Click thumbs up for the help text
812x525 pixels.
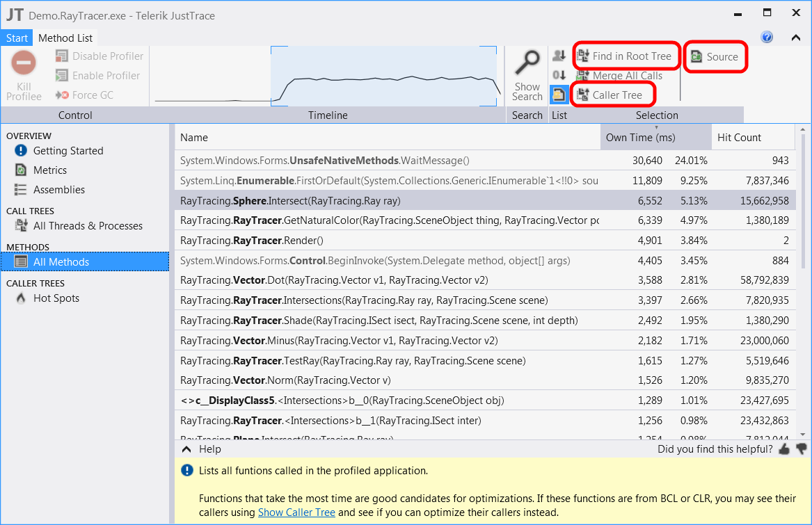click(784, 449)
